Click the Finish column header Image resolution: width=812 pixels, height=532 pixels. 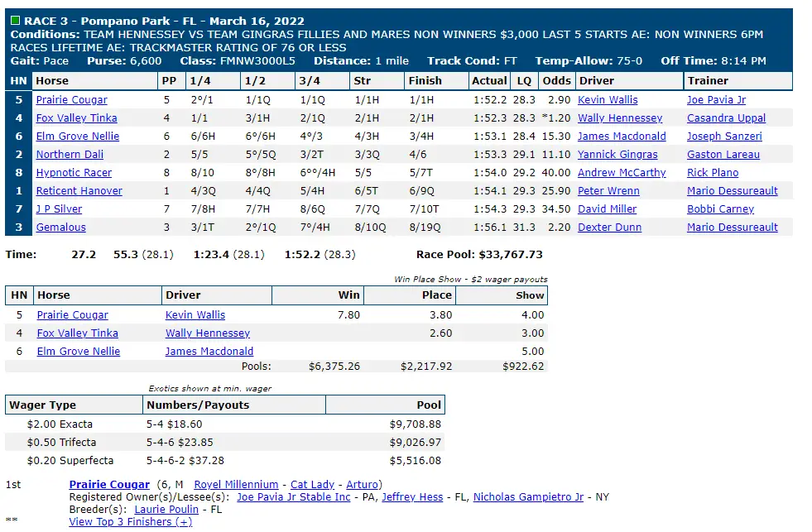pyautogui.click(x=435, y=81)
